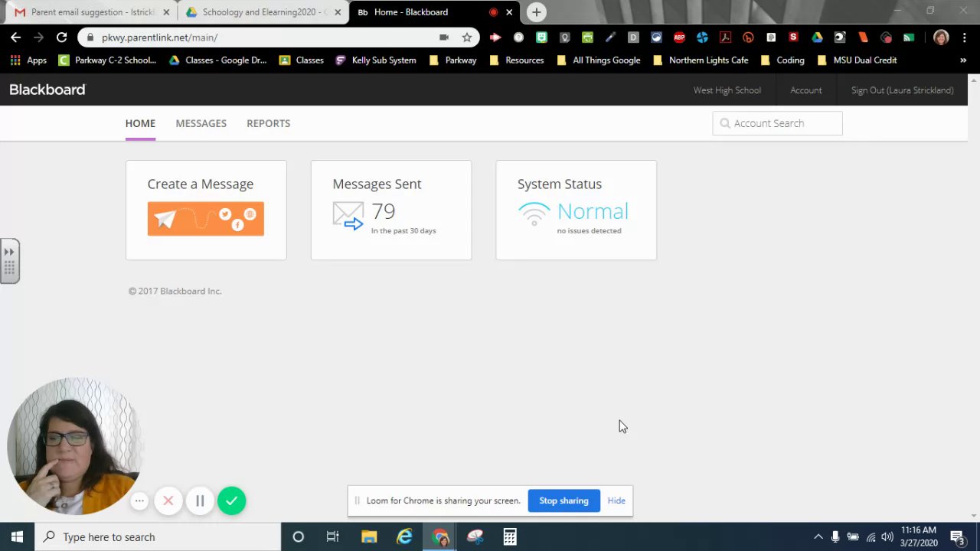Open Loom more options ellipsis button

139,500
